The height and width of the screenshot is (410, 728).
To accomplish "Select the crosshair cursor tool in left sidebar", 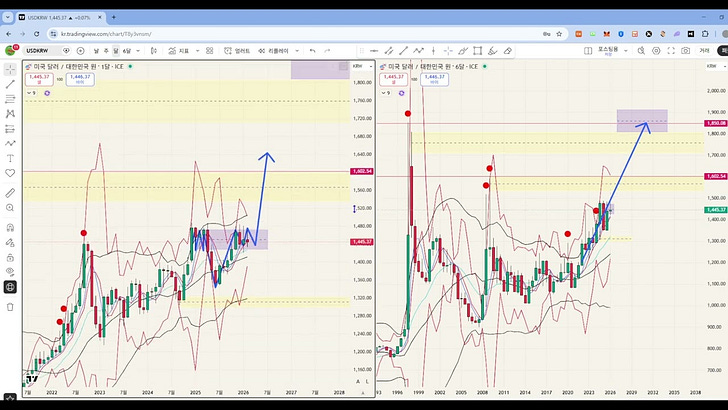I will pos(10,69).
